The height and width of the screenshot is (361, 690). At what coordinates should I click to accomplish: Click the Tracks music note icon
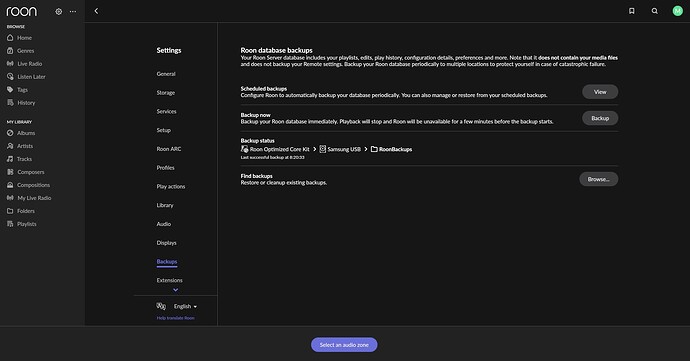[10, 159]
